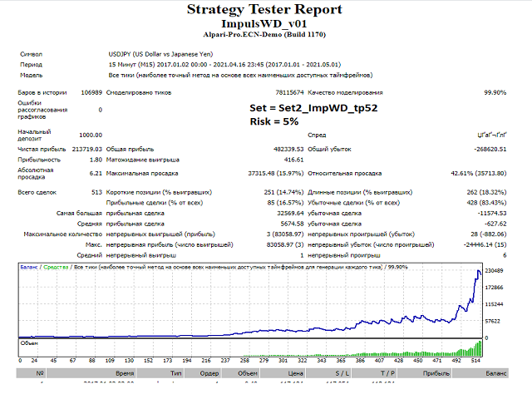Click the balance curve peak near 230489
Screen dimensions: 532x399
[479, 272]
